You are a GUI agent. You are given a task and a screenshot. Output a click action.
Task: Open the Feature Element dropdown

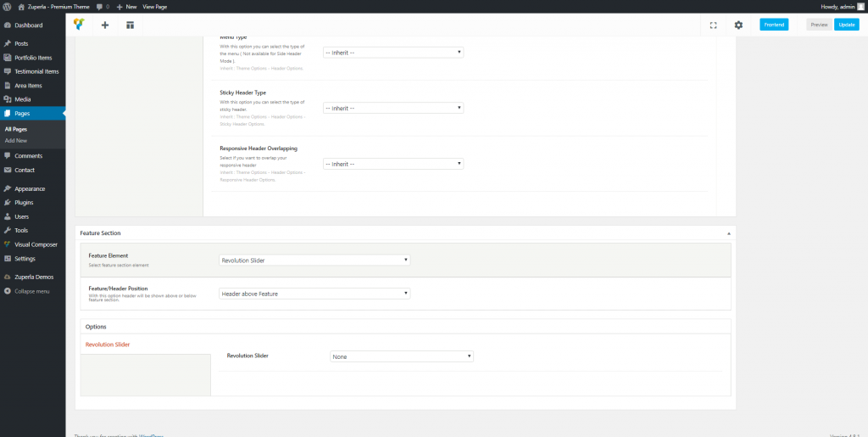(x=314, y=261)
